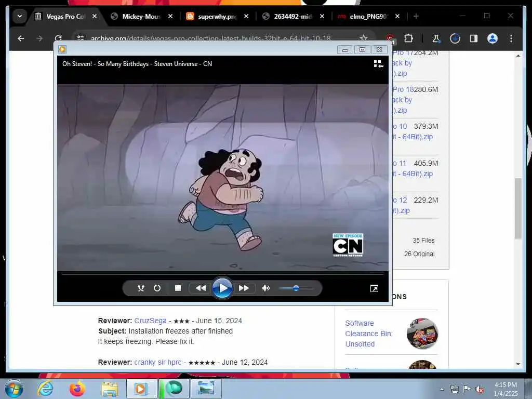Select the green globe taskbar app
Screen dimensions: 532x399
coord(174,389)
